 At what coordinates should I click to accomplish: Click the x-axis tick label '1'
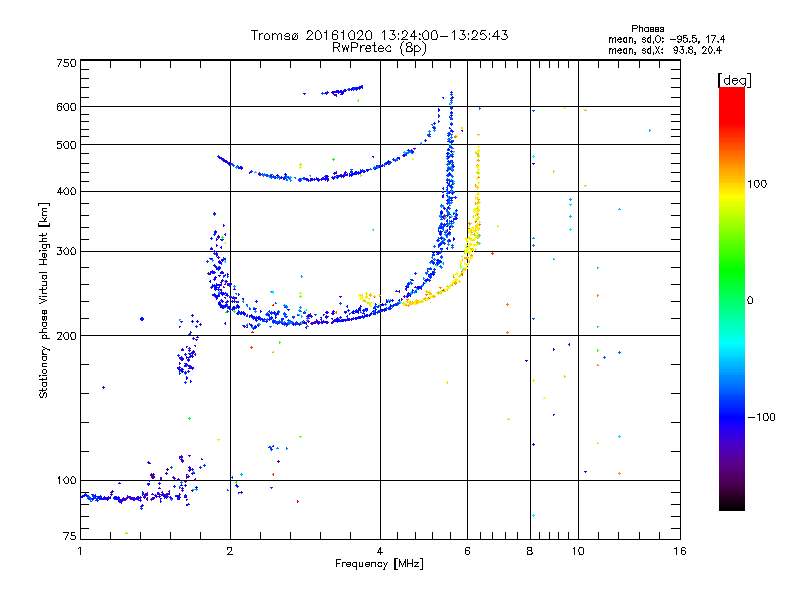pyautogui.click(x=80, y=551)
